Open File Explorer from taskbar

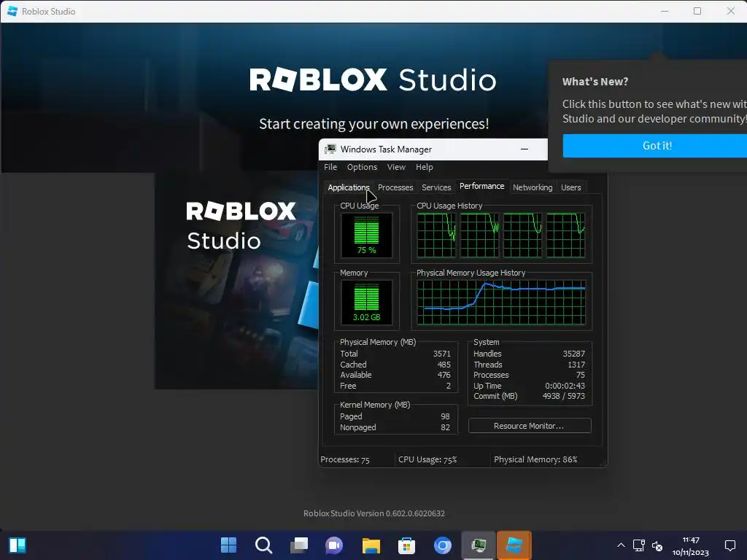(x=371, y=545)
